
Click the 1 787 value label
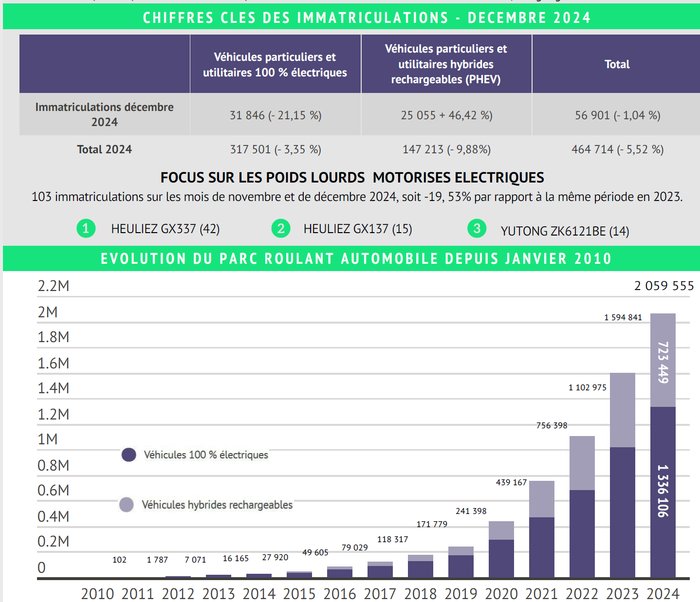point(157,560)
